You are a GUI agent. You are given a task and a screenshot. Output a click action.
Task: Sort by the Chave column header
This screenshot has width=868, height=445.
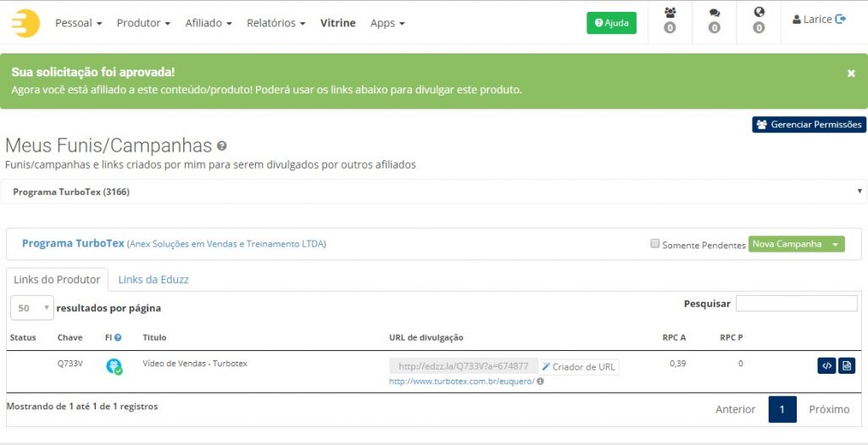[x=70, y=337]
